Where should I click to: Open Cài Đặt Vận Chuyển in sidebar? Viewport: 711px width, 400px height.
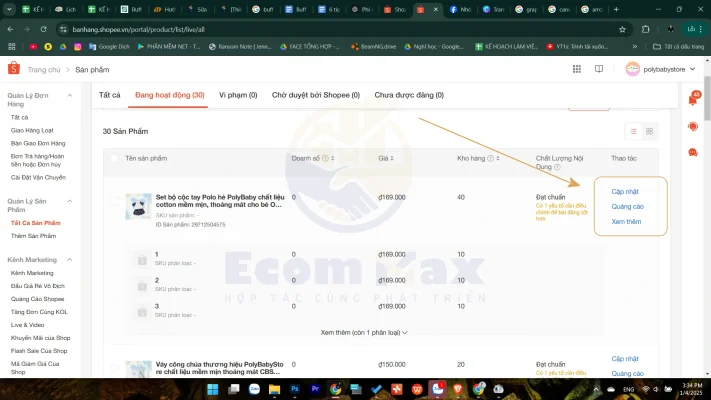[39, 178]
